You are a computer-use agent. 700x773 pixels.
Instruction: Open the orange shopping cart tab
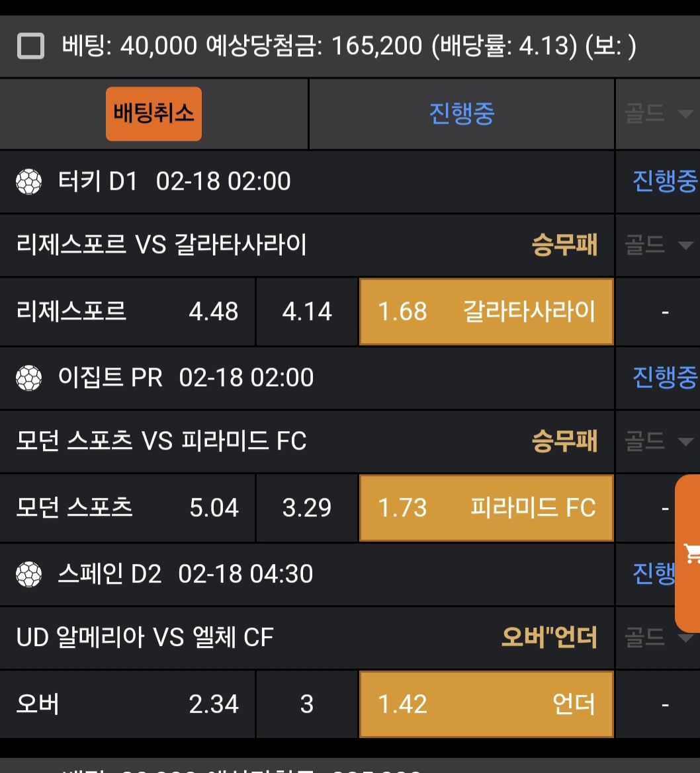(689, 553)
